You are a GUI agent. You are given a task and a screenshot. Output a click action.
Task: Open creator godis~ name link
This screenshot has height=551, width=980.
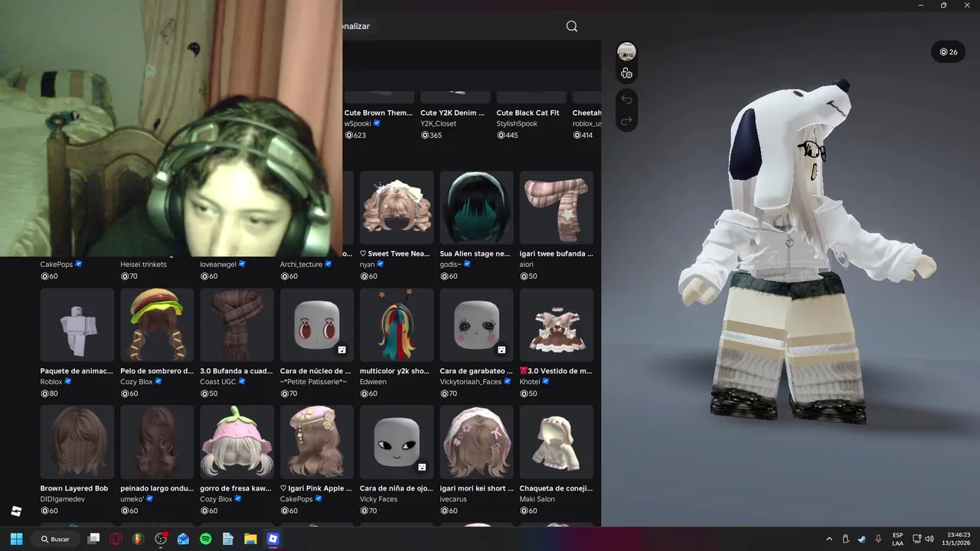(x=452, y=264)
